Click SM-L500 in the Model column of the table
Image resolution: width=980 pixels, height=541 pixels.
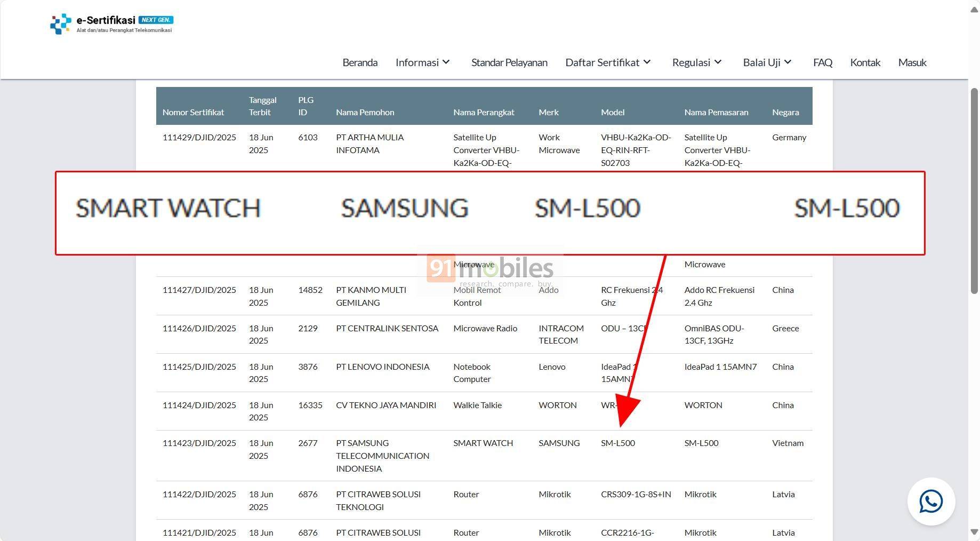618,443
